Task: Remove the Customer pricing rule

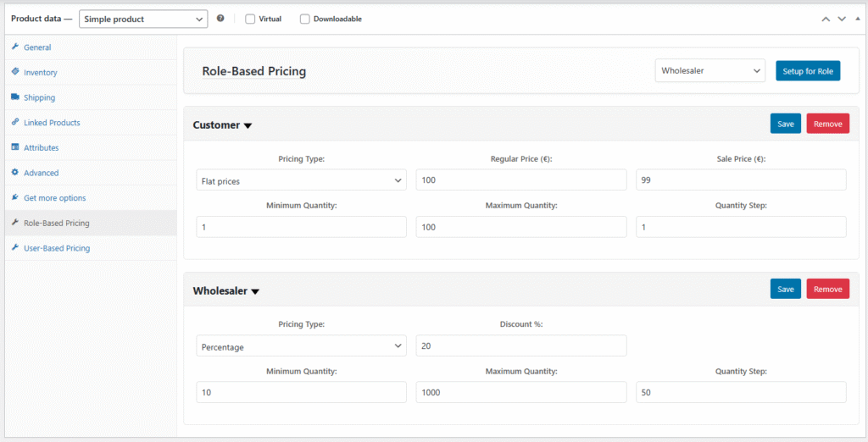Action: point(827,124)
